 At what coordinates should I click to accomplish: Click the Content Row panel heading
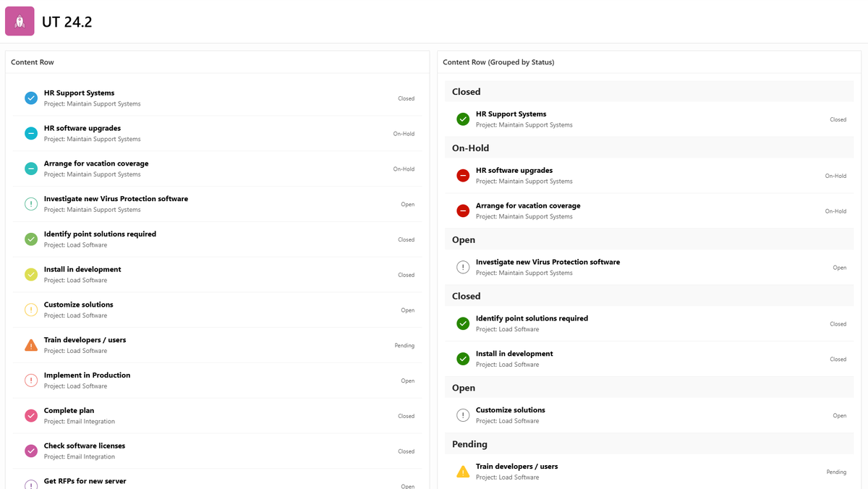tap(33, 62)
